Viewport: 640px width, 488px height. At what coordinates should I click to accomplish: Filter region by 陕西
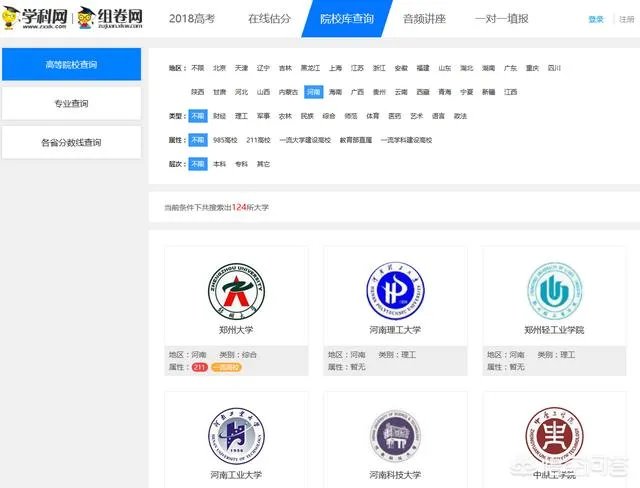198,92
